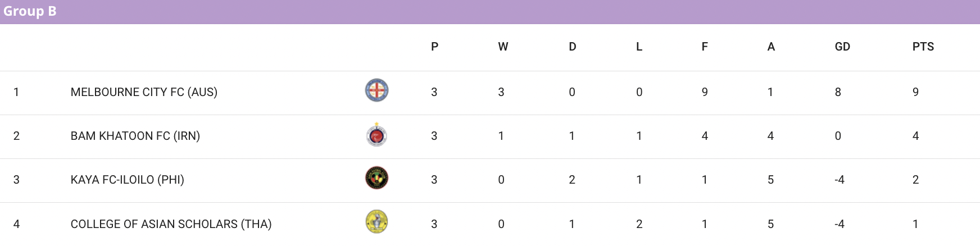
Task: Open the BAM KHATOON FC (IRN) team link
Action: coord(135,136)
